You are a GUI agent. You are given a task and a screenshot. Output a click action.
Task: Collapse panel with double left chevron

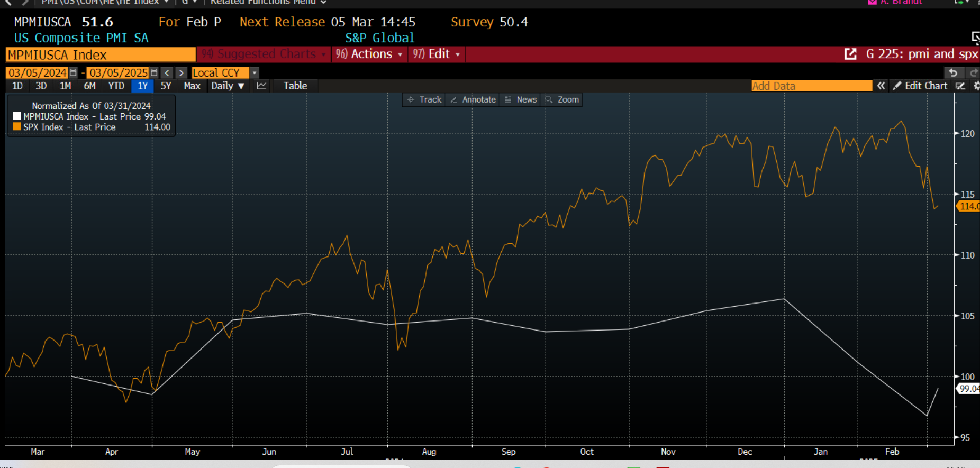click(x=881, y=86)
